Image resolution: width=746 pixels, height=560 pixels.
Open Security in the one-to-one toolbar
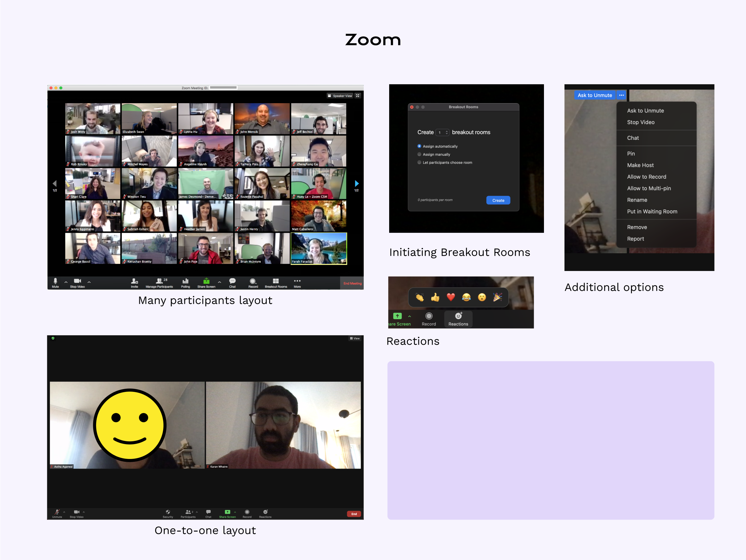pos(168,513)
